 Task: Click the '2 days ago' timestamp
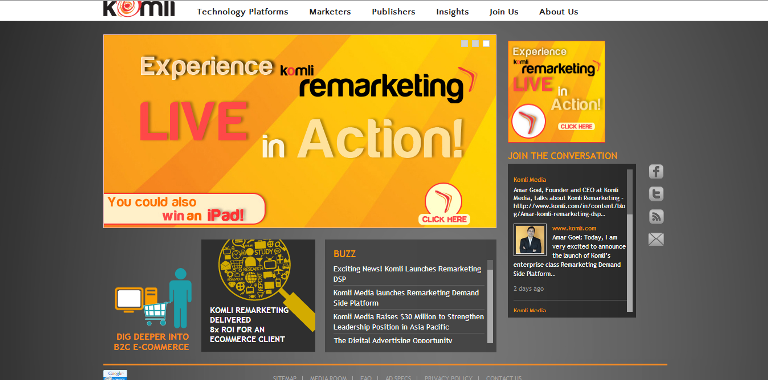(528, 288)
